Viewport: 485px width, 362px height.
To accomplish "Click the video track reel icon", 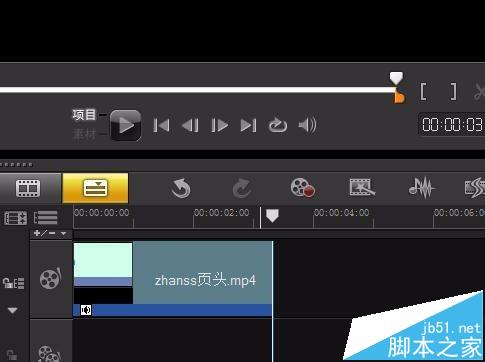I will pyautogui.click(x=50, y=278).
